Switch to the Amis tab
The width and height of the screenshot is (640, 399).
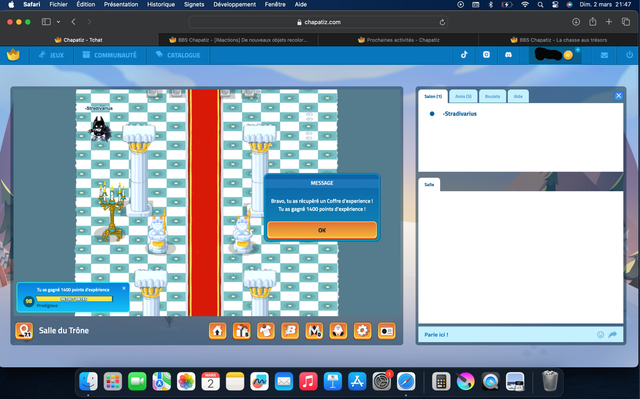tap(463, 96)
